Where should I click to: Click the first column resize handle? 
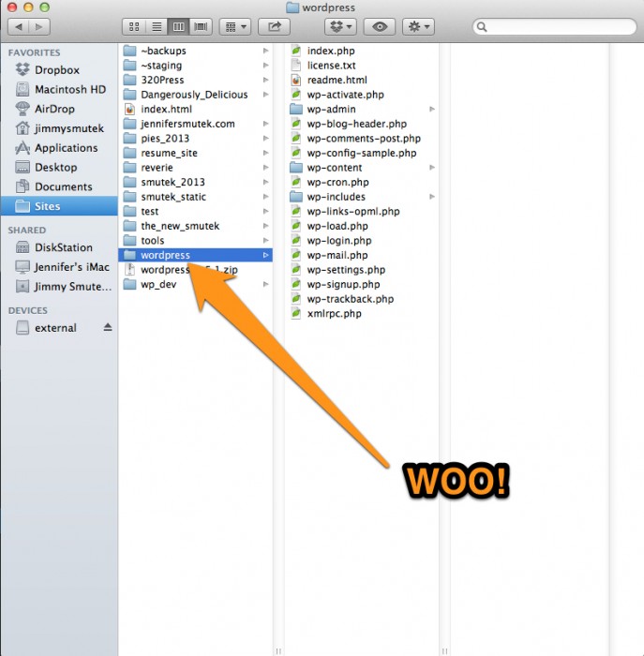pos(278,651)
